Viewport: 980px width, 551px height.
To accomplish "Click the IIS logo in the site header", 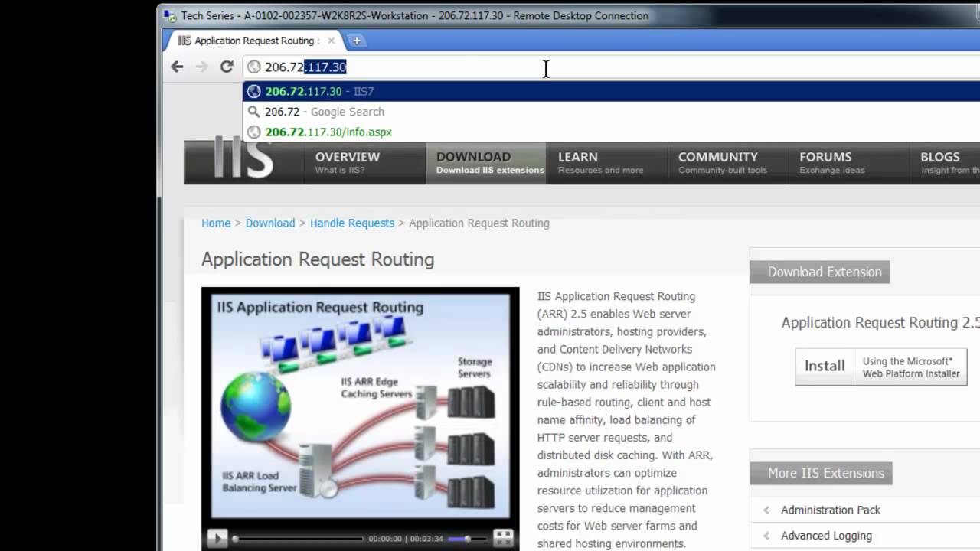I will click(243, 159).
